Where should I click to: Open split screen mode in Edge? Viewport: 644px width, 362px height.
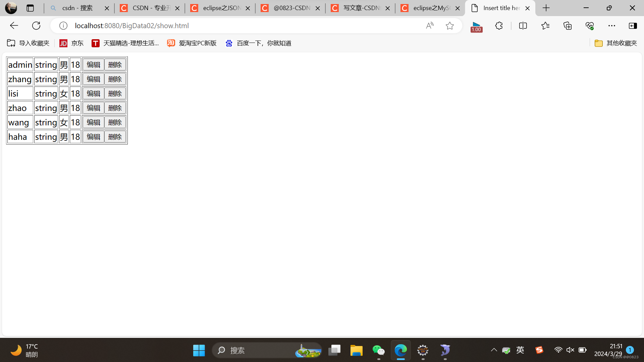coord(523,25)
